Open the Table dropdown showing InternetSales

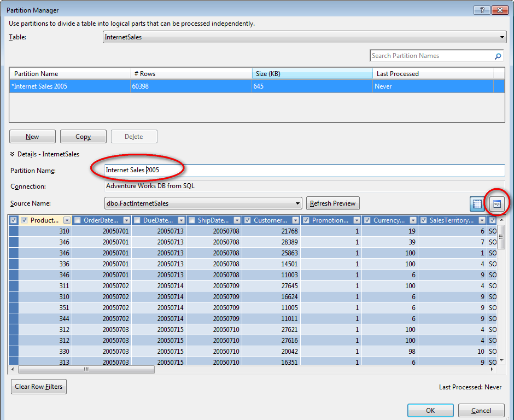click(x=305, y=37)
